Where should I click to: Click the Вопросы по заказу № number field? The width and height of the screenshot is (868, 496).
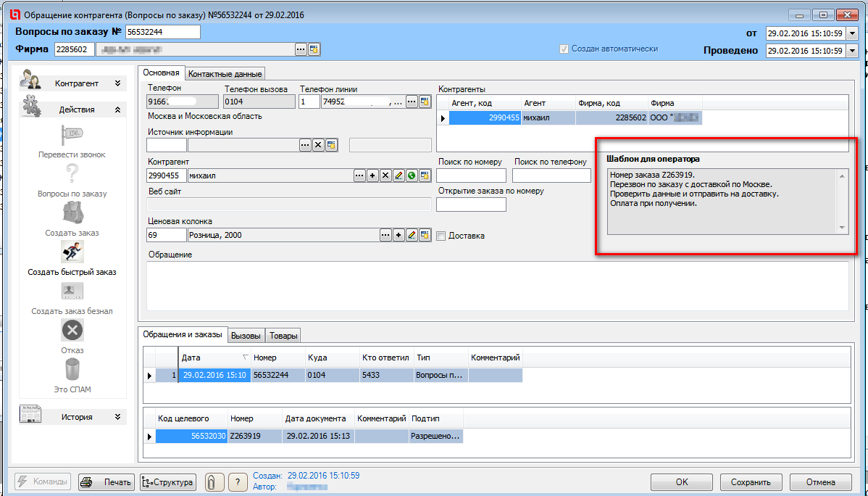pyautogui.click(x=163, y=32)
